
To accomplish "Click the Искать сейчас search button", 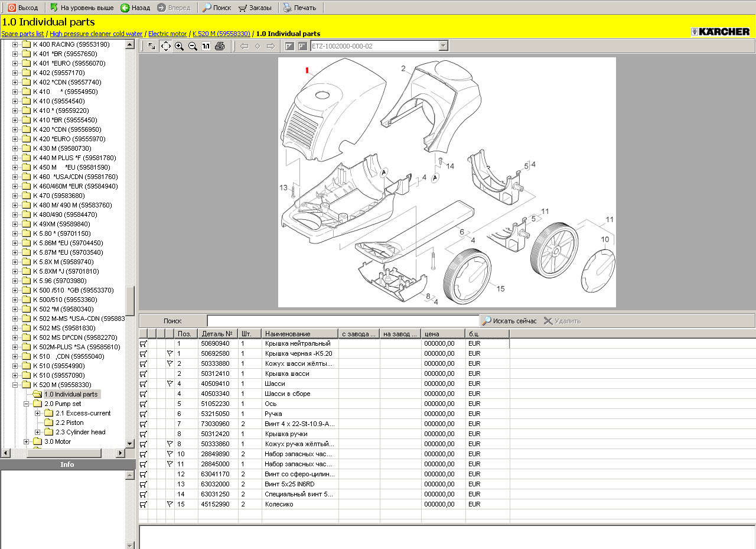I will click(510, 321).
